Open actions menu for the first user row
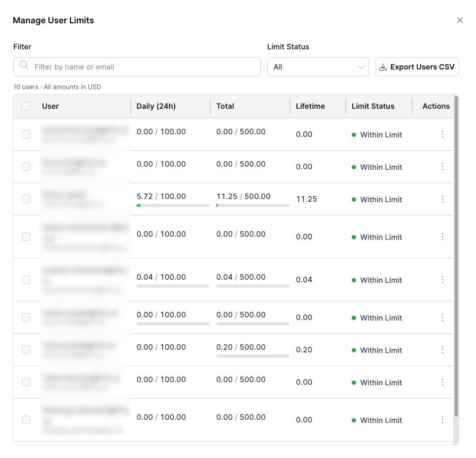 coord(443,134)
